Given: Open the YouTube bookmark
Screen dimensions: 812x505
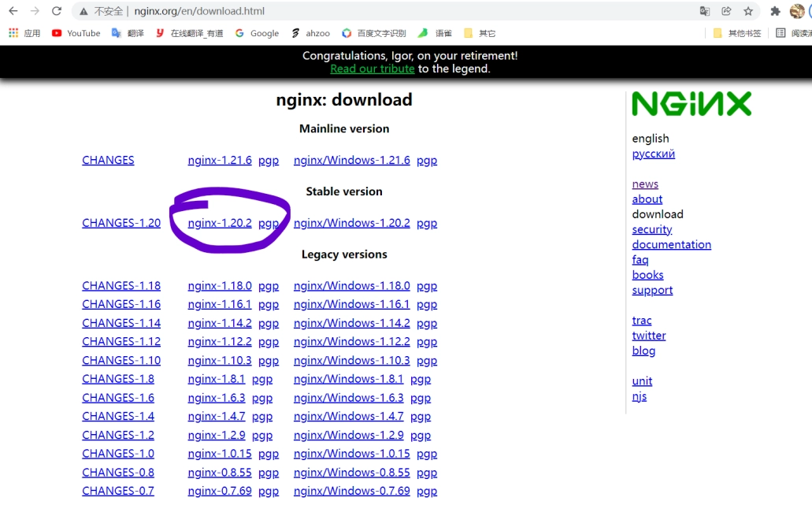Looking at the screenshot, I should [76, 33].
